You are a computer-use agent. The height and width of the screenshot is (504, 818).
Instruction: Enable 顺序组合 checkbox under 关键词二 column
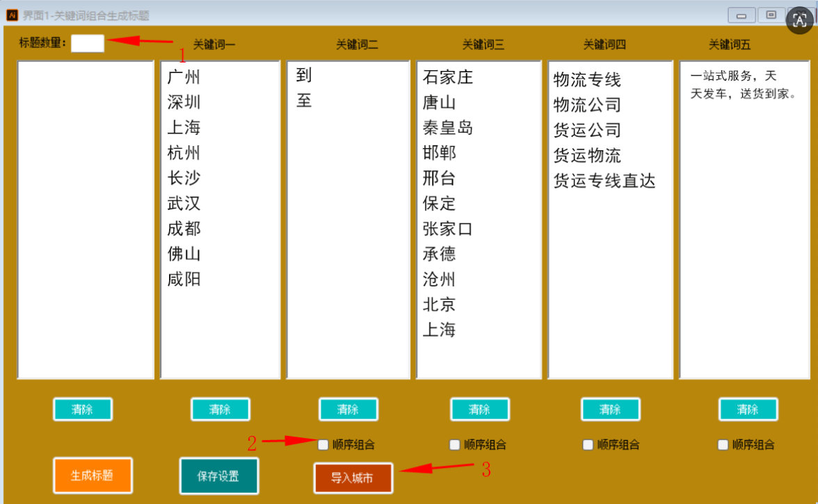coord(323,445)
